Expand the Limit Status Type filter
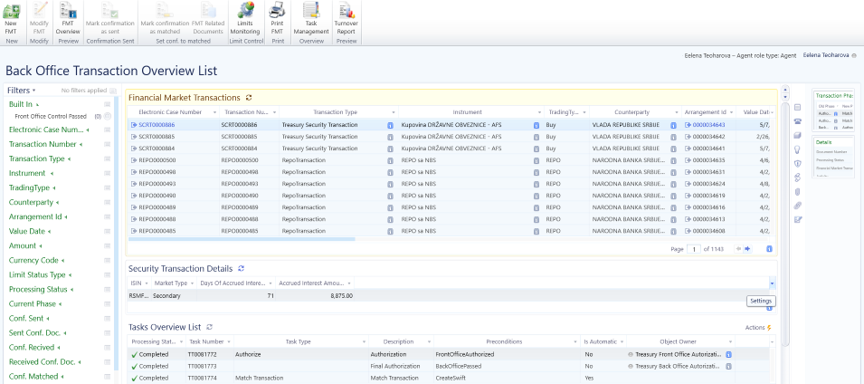 click(70, 275)
